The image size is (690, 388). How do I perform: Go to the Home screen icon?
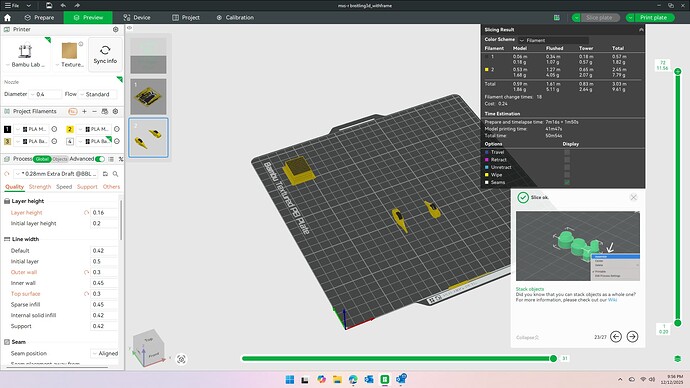[7, 18]
